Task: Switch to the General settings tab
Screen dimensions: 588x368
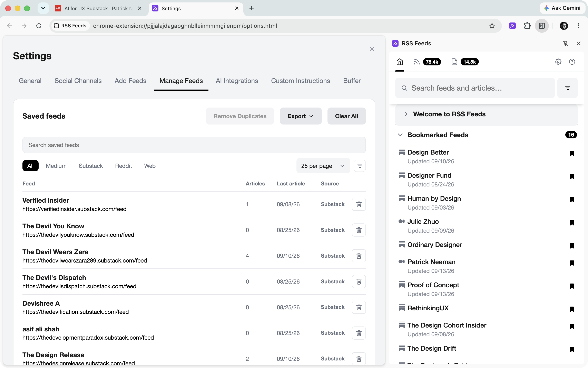Action: pyautogui.click(x=30, y=81)
